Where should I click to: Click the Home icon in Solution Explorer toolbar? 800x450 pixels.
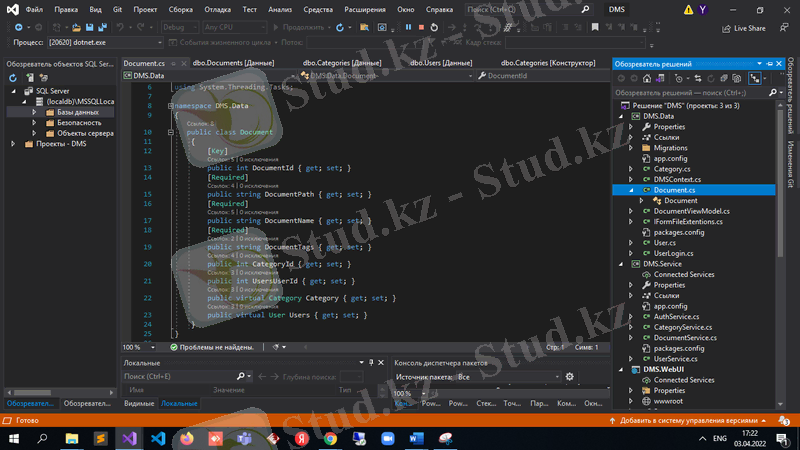click(x=649, y=77)
